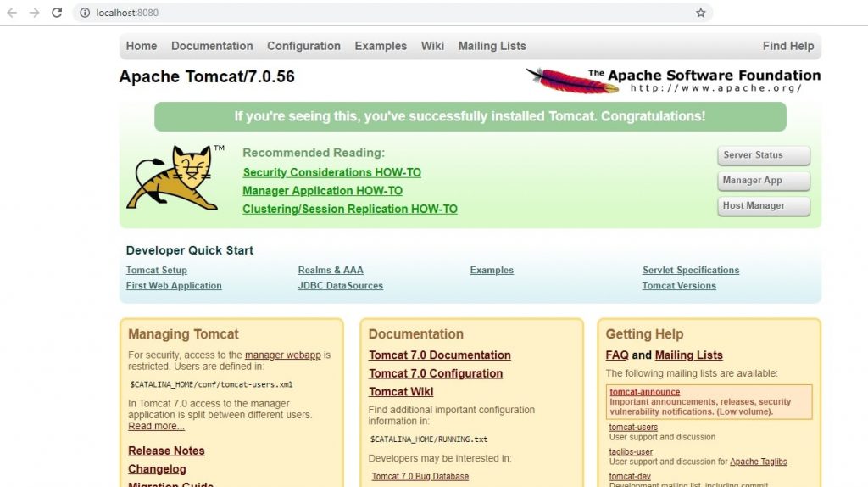Open the taglibs-user mailing list link
The height and width of the screenshot is (487, 868).
pos(631,451)
